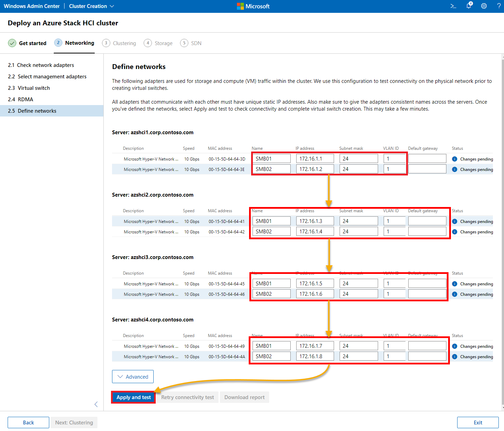Edit the 172.16.1.6 IP address field
Image resolution: width=504 pixels, height=431 pixels.
click(x=315, y=294)
